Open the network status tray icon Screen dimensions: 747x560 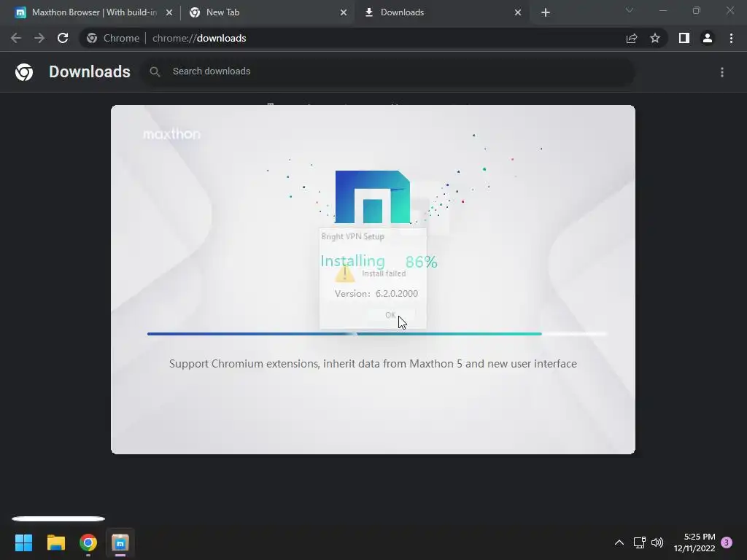639,542
